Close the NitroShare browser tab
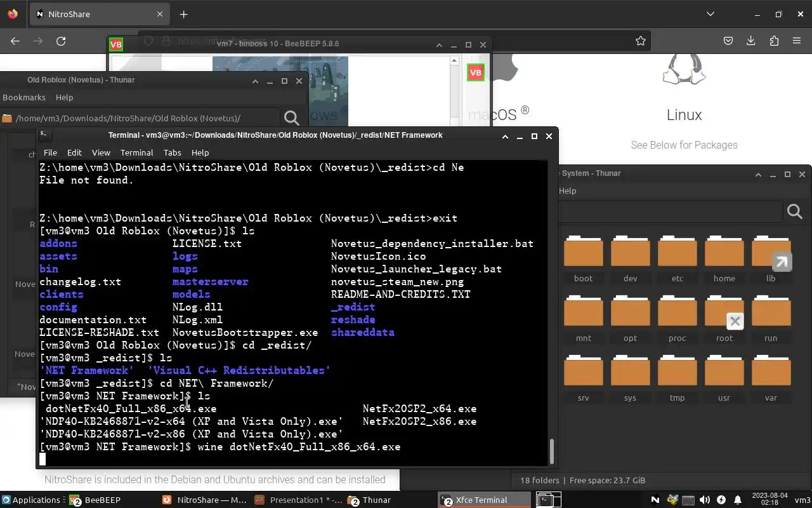 (x=160, y=14)
